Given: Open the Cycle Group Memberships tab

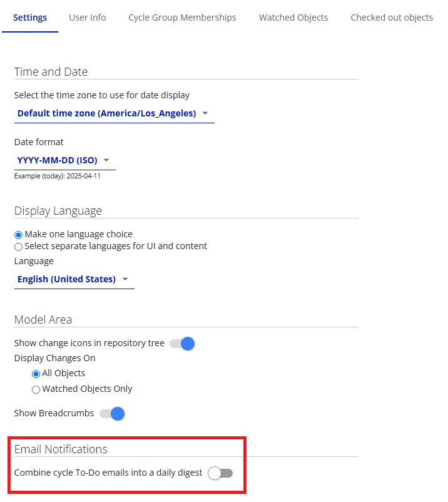Looking at the screenshot, I should pyautogui.click(x=182, y=18).
